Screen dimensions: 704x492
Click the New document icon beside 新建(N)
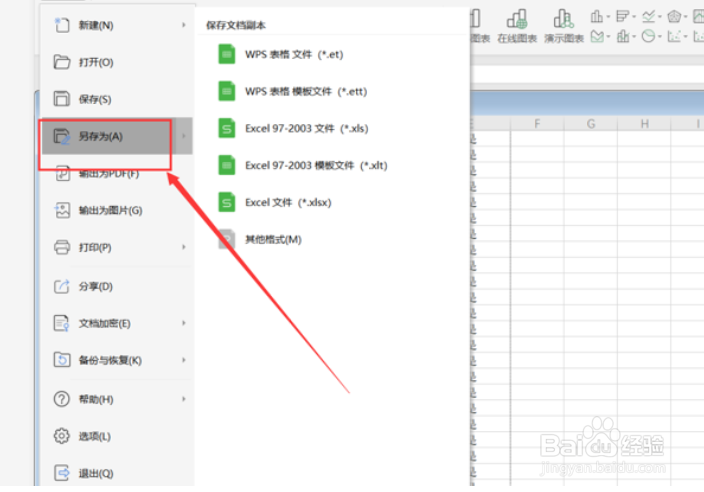click(x=62, y=25)
